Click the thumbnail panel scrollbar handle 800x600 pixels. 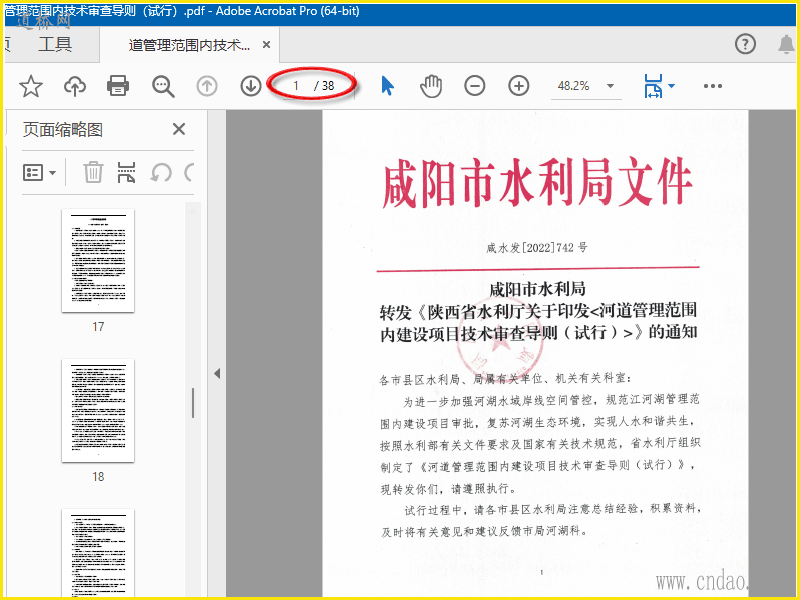(x=193, y=403)
